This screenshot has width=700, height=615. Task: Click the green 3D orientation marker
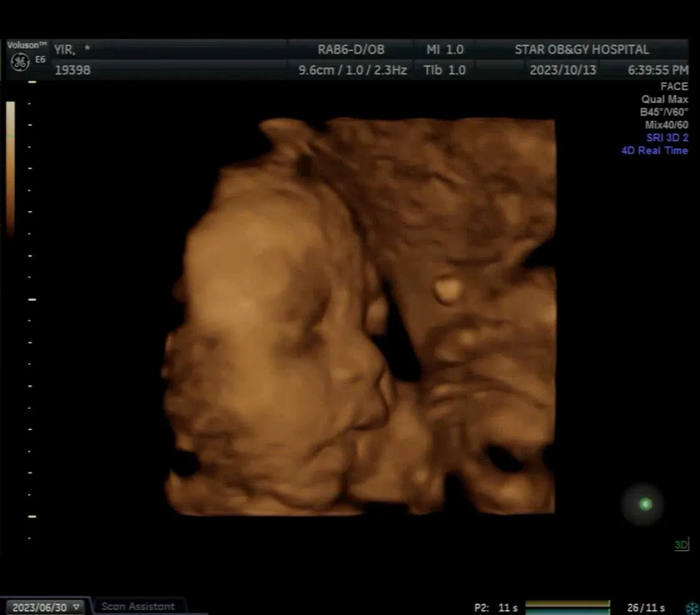(x=681, y=545)
